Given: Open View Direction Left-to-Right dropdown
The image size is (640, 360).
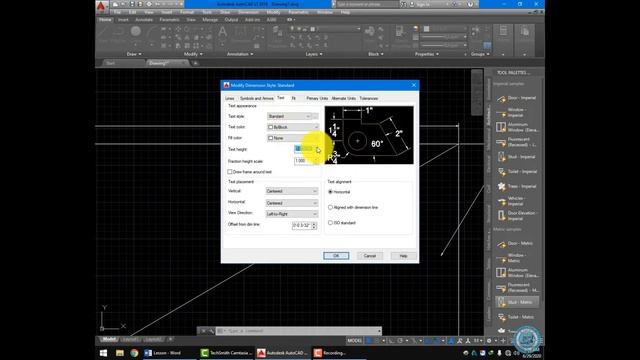Looking at the screenshot, I should point(291,214).
